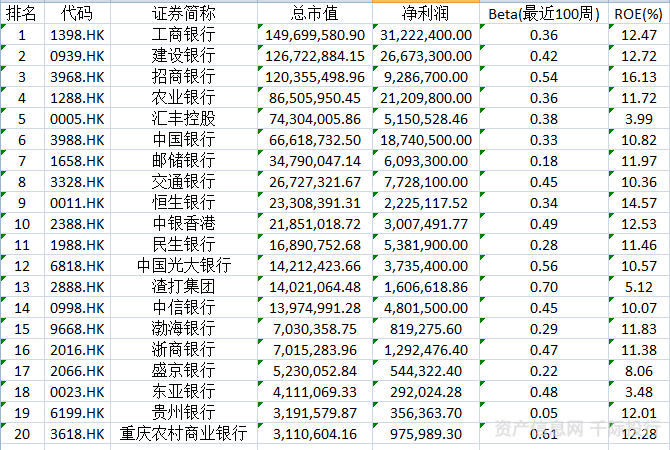Viewport: 670px width, 450px height.
Task: Select the 浙商银行 cell
Action: 184,350
